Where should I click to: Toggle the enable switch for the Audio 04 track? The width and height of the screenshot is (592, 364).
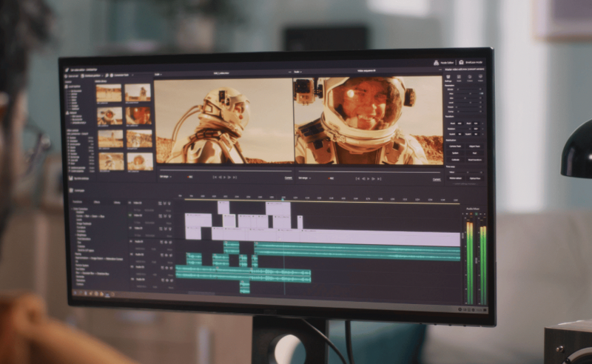[x=132, y=279]
